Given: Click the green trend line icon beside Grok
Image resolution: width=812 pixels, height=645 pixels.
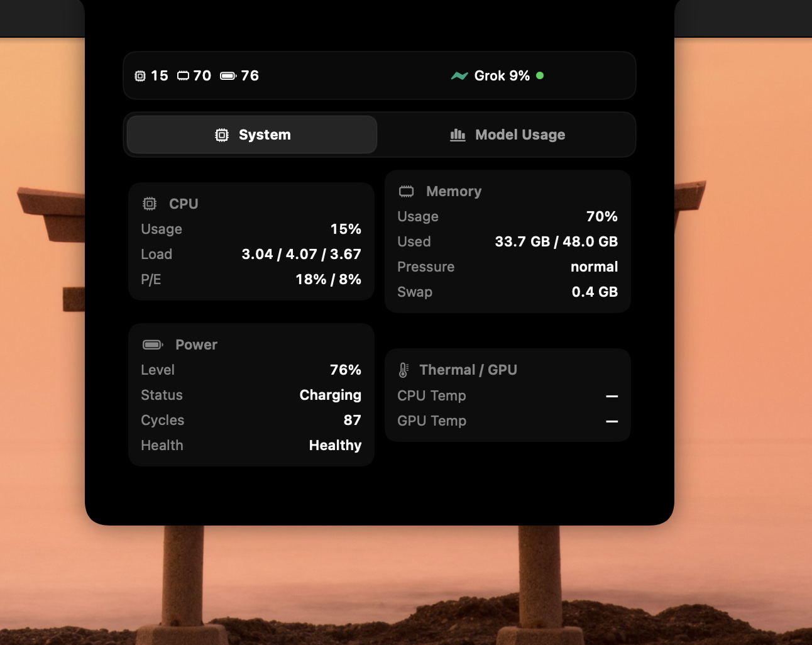Looking at the screenshot, I should tap(459, 76).
